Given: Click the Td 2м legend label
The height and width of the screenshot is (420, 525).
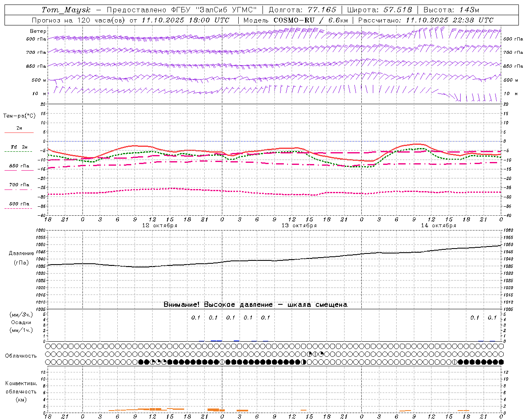Looking at the screenshot, I should click(19, 147).
